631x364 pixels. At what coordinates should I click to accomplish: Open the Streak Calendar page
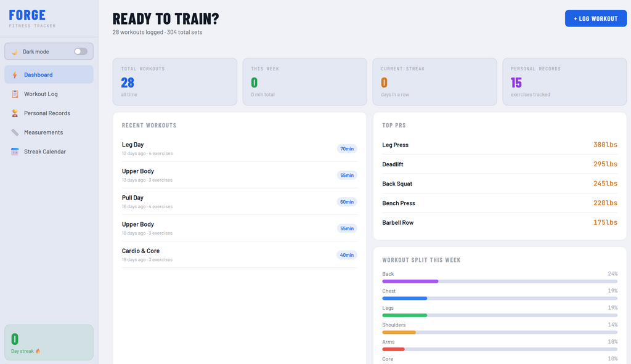tap(49, 152)
